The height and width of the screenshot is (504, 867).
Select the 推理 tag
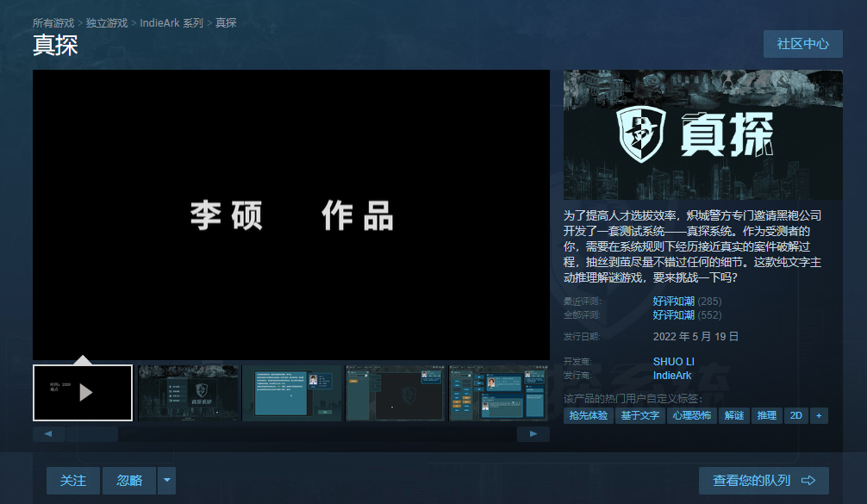coord(766,415)
